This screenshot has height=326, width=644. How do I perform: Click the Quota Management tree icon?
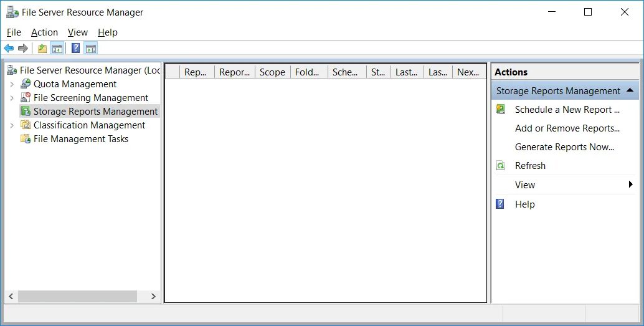pyautogui.click(x=26, y=84)
